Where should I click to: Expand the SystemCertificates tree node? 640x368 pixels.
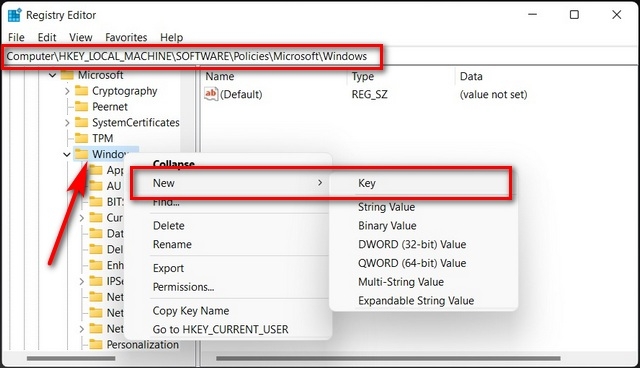(67, 123)
